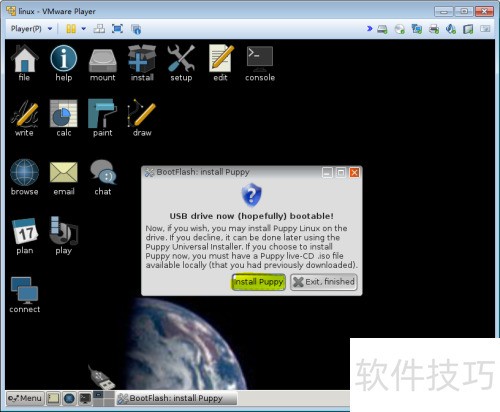Launch the paint desktop icon
The image size is (500, 412).
click(x=103, y=118)
